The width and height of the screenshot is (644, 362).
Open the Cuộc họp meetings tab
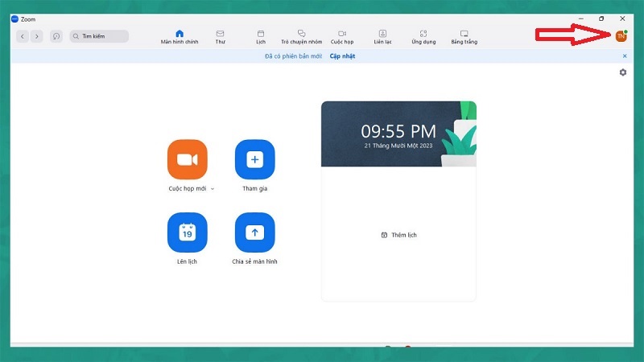click(x=341, y=36)
